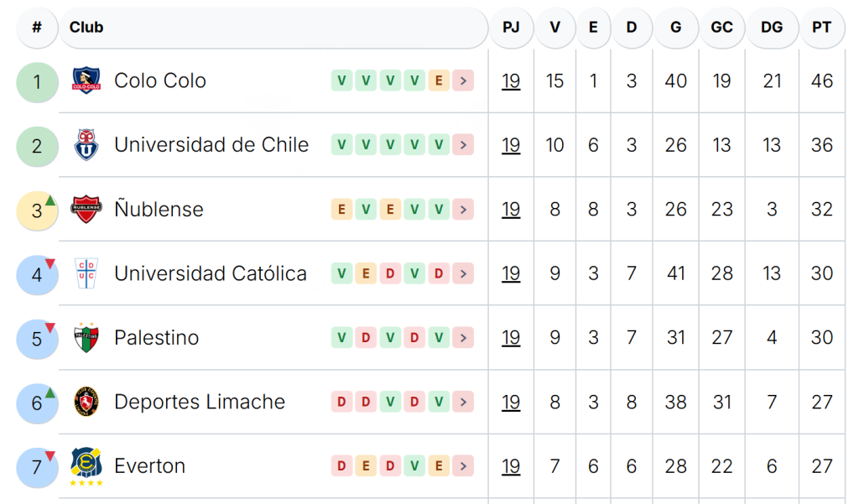Click Universidad Católica's first red D result

coord(390,273)
